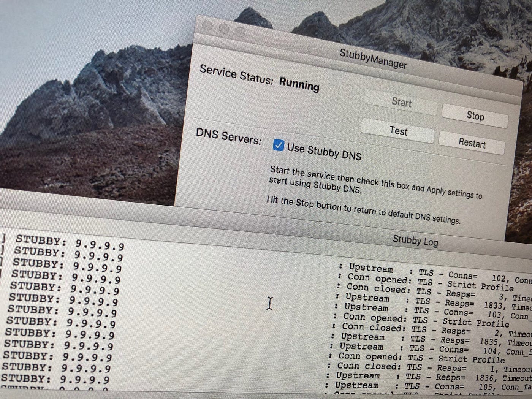Screen dimensions: 532x399
Task: Select the StubbyManager window title
Action: click(373, 59)
